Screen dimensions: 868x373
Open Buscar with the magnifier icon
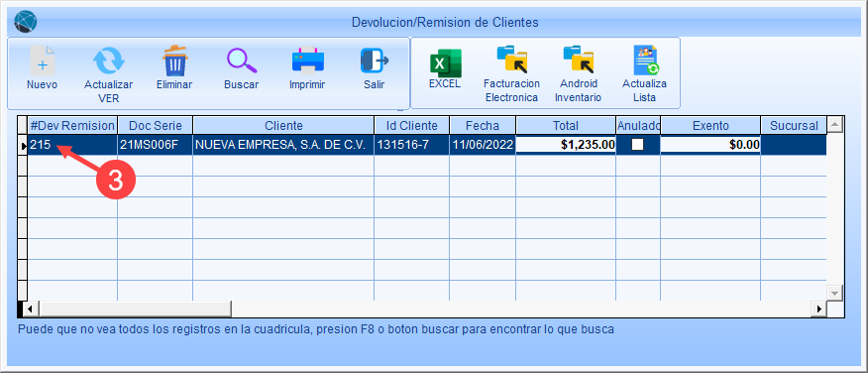242,61
